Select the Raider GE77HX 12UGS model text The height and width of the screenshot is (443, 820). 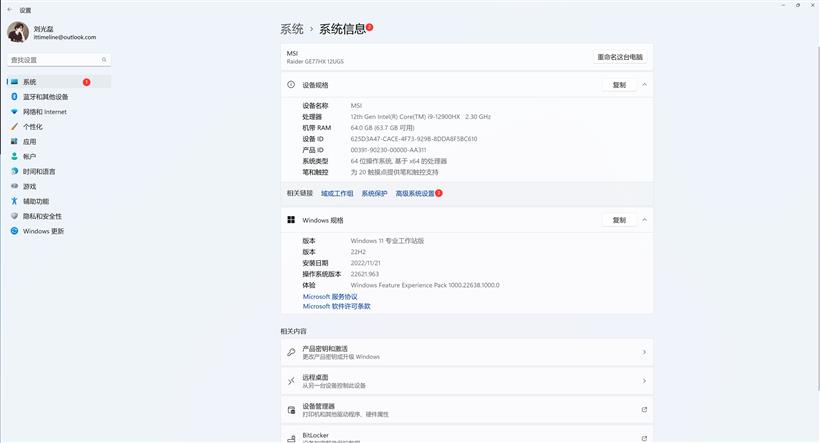pyautogui.click(x=315, y=62)
